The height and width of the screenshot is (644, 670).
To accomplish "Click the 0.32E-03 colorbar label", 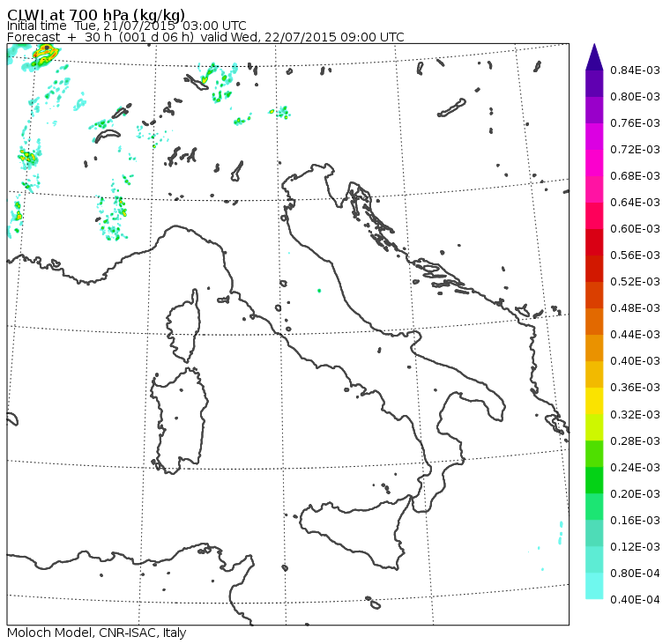I will pyautogui.click(x=635, y=415).
